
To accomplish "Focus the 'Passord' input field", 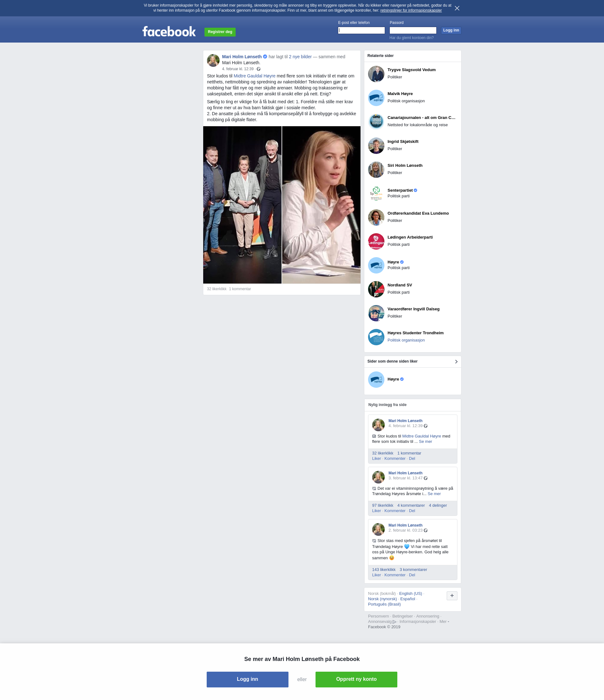I will [x=413, y=31].
